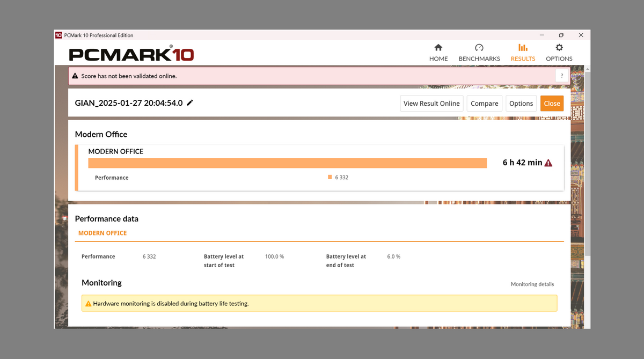Open the BENCHMARKS tab
This screenshot has height=359, width=644.
479,53
